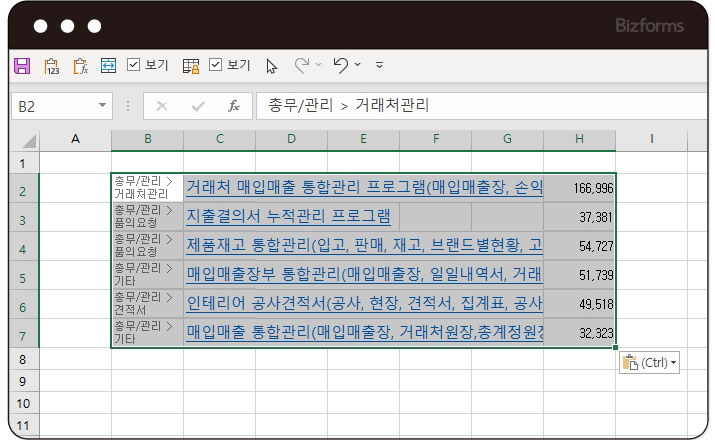This screenshot has width=715, height=440.
Task: Open Customize Quick Access Toolbar dropdown
Action: [x=379, y=65]
